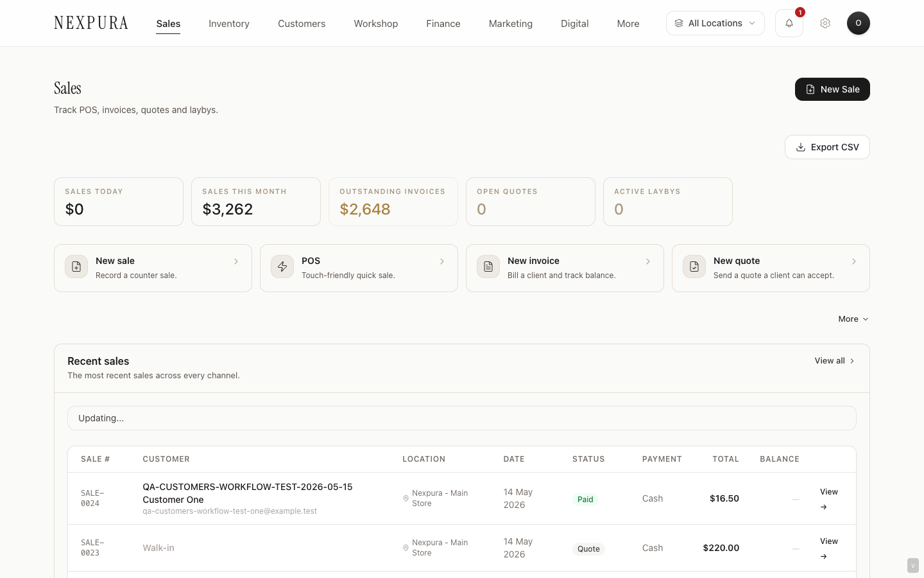Click the POS lightning bolt icon
Viewport: 924px width, 578px height.
[x=282, y=267]
